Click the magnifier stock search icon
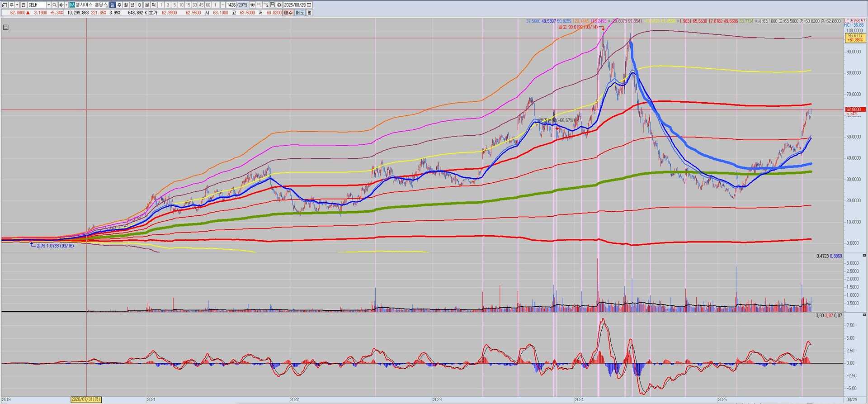 coord(55,5)
